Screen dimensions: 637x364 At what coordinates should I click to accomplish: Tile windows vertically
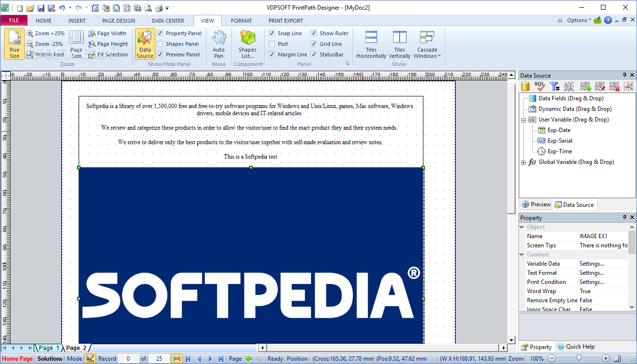coord(400,44)
